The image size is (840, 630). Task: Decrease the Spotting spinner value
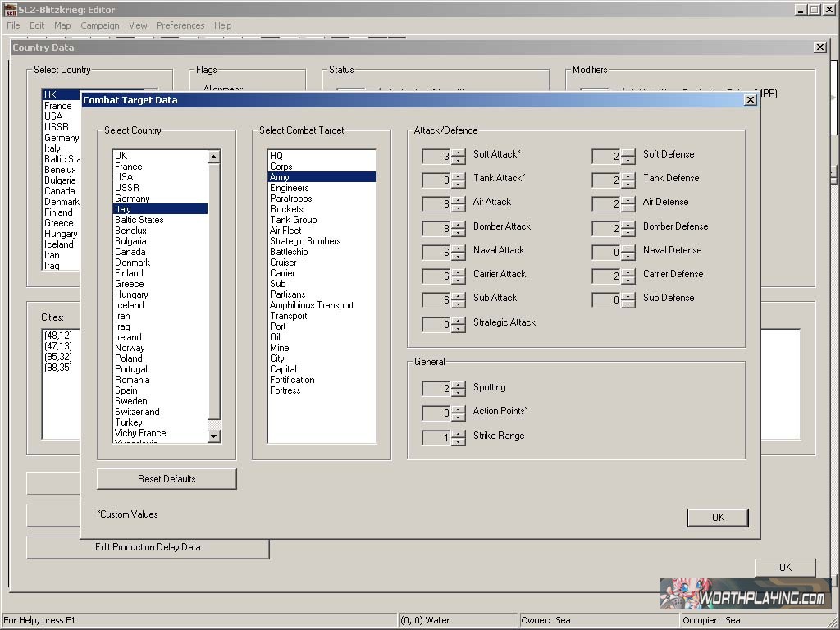pos(458,392)
